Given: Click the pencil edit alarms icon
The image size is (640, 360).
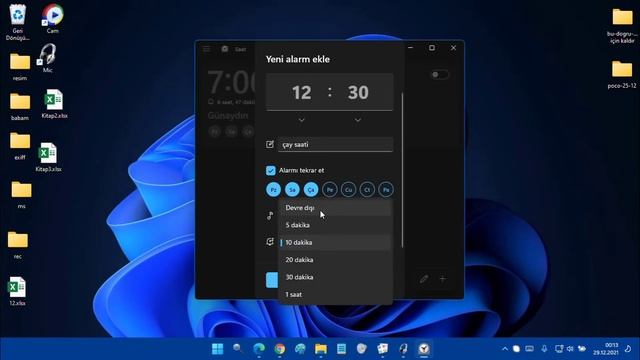Looking at the screenshot, I should [424, 279].
